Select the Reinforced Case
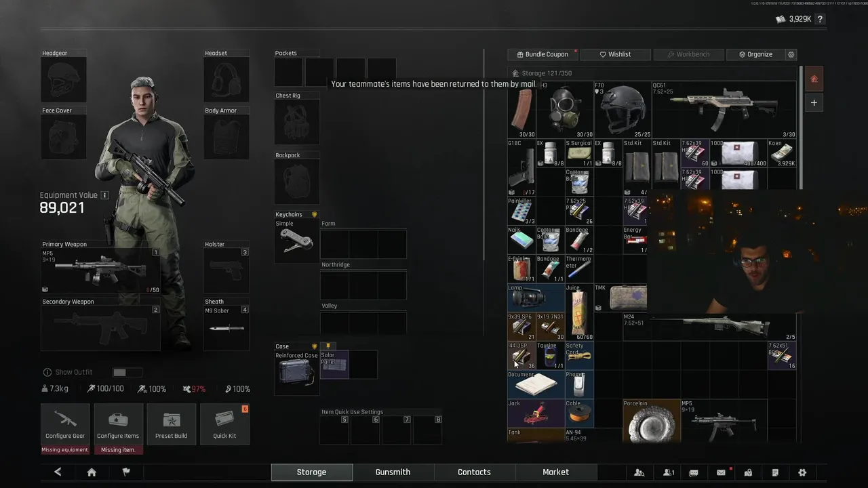 297,373
